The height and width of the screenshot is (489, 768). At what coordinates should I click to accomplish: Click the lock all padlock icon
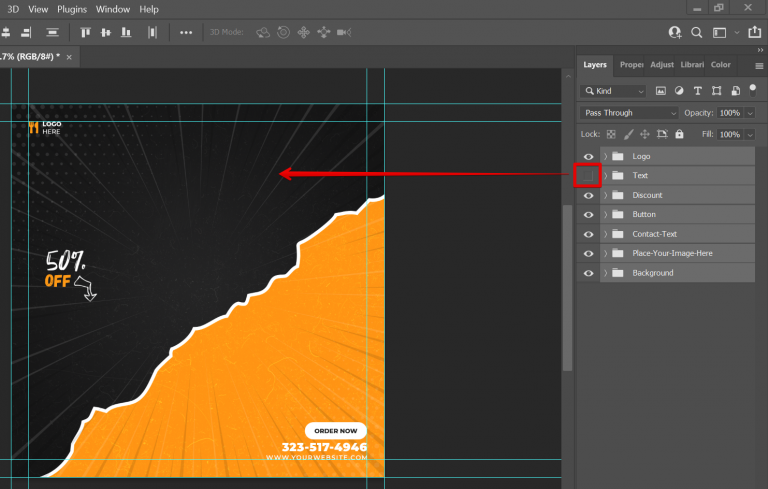(679, 134)
